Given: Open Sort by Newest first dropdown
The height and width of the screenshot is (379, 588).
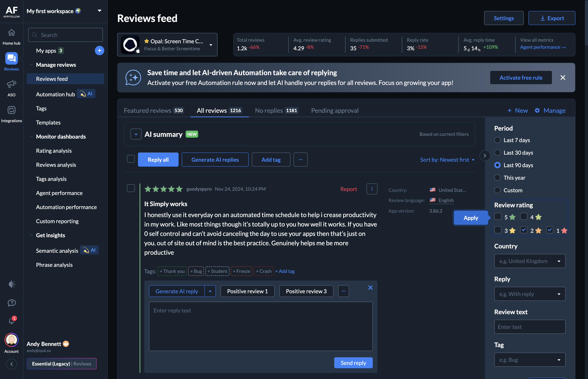Looking at the screenshot, I should click(x=447, y=160).
